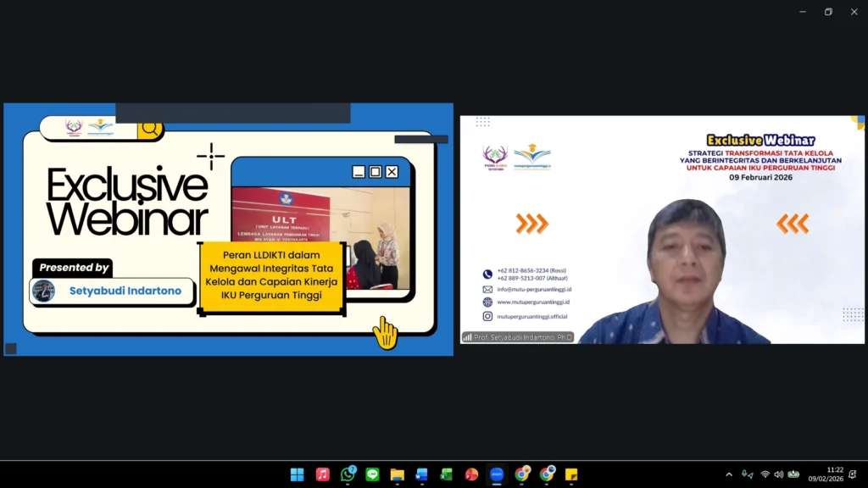
Task: Open File Explorer from taskbar
Action: click(397, 474)
